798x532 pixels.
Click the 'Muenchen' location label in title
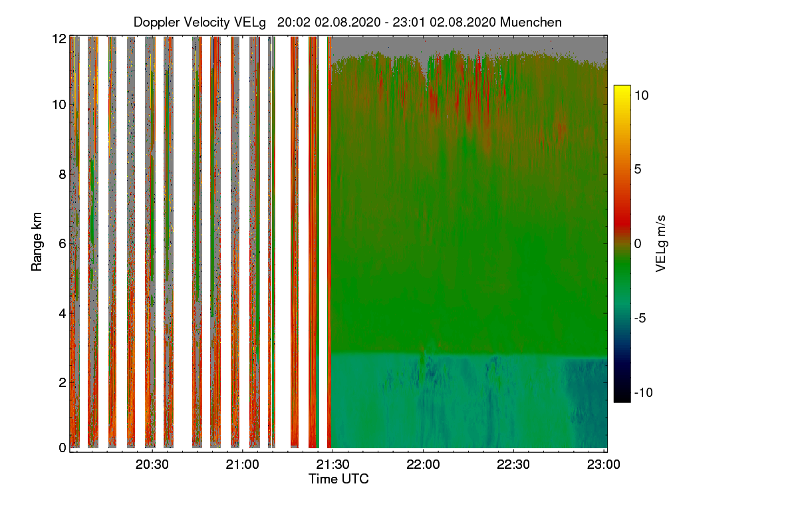pos(531,23)
